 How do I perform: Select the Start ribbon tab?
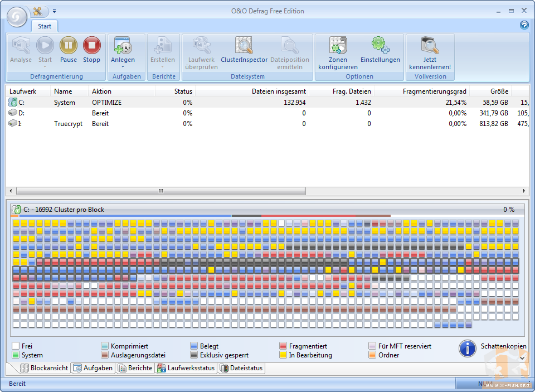[45, 26]
